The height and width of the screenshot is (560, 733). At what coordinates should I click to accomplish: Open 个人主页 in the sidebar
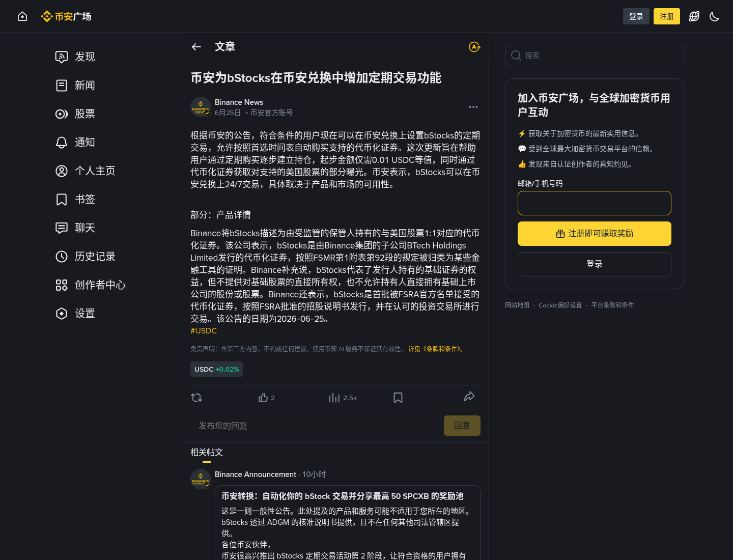[x=86, y=171]
